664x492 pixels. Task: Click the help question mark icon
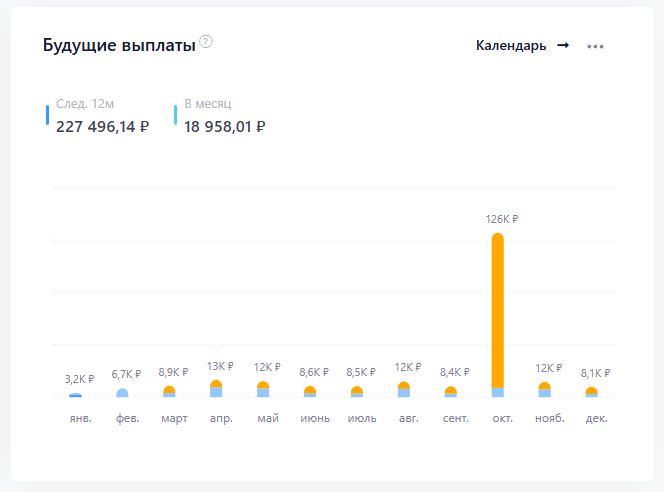coord(206,42)
